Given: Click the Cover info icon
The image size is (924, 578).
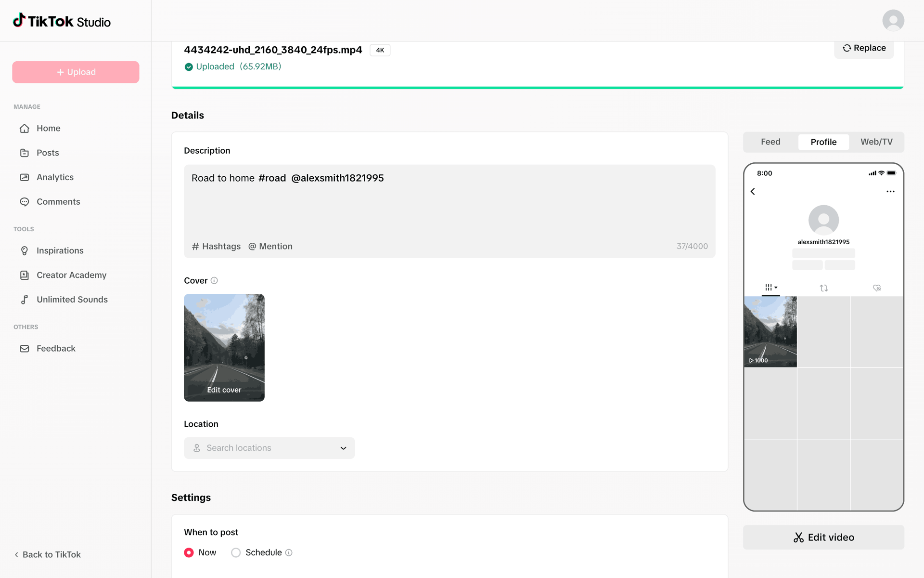Looking at the screenshot, I should 214,281.
